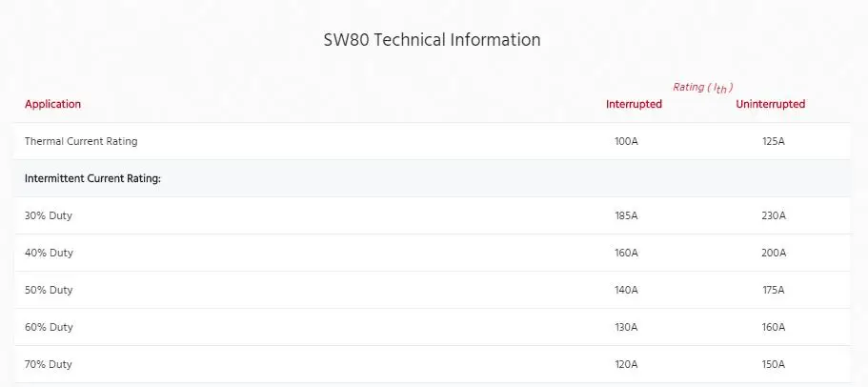Viewport: 868px width, 387px height.
Task: Click the Interrupted column header
Action: [634, 104]
